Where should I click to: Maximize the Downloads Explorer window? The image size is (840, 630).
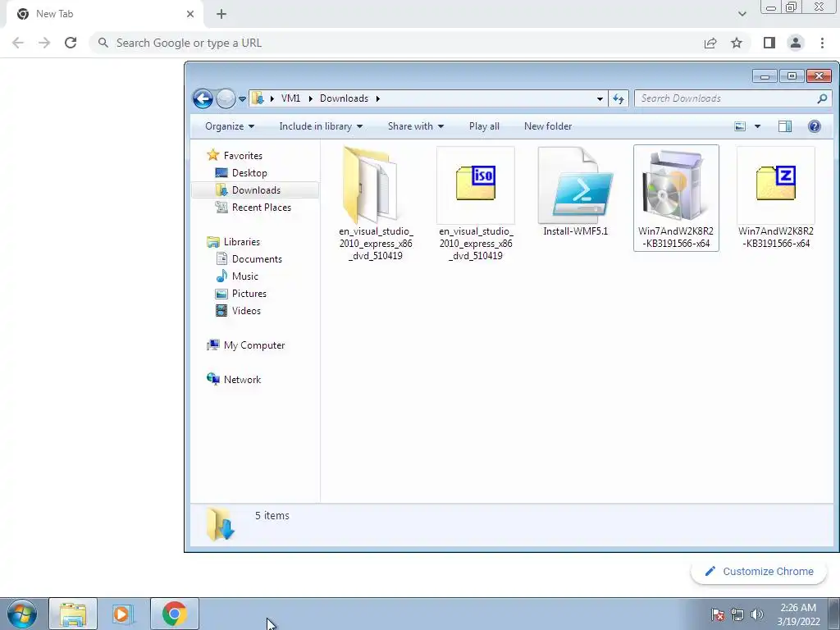[x=792, y=76]
